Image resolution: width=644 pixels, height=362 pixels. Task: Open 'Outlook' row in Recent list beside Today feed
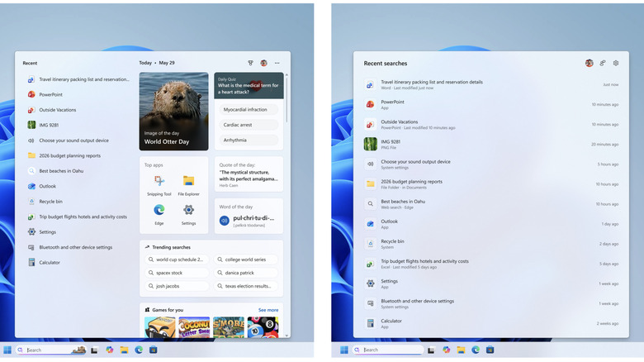[x=78, y=186]
